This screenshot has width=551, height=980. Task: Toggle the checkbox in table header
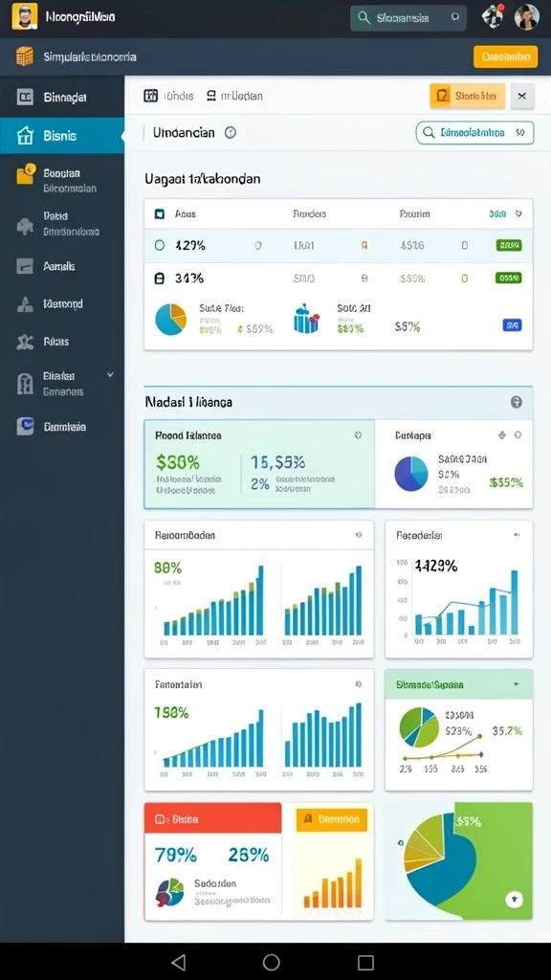click(x=160, y=213)
